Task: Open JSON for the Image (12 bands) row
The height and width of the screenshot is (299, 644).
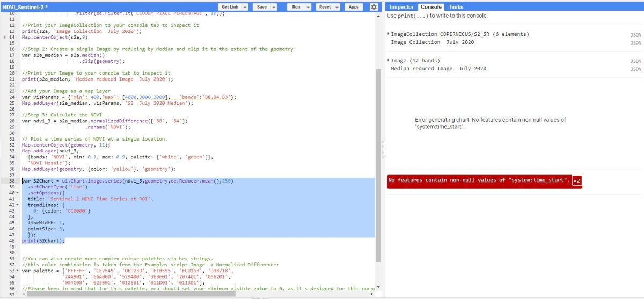Action: tap(635, 61)
